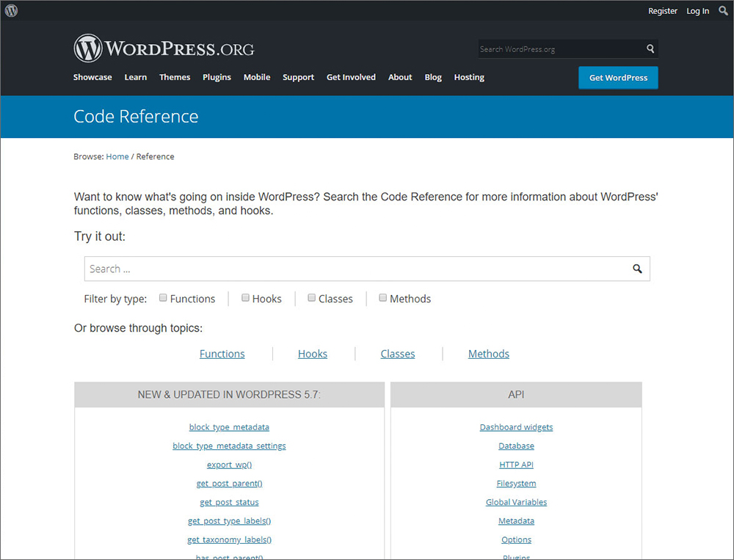Browse the Methods topic link
Screen dimensions: 734x560
pyautogui.click(x=489, y=354)
